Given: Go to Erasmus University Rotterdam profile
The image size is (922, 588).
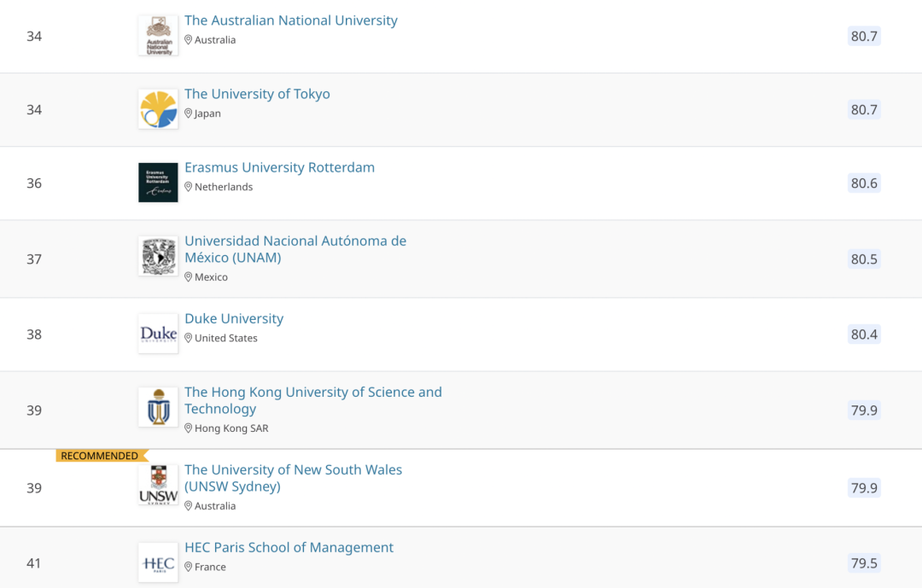Looking at the screenshot, I should [279, 167].
